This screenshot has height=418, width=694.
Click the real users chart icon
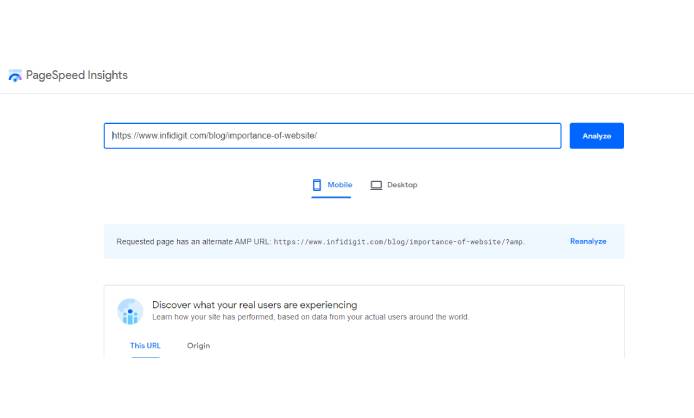pos(130,311)
